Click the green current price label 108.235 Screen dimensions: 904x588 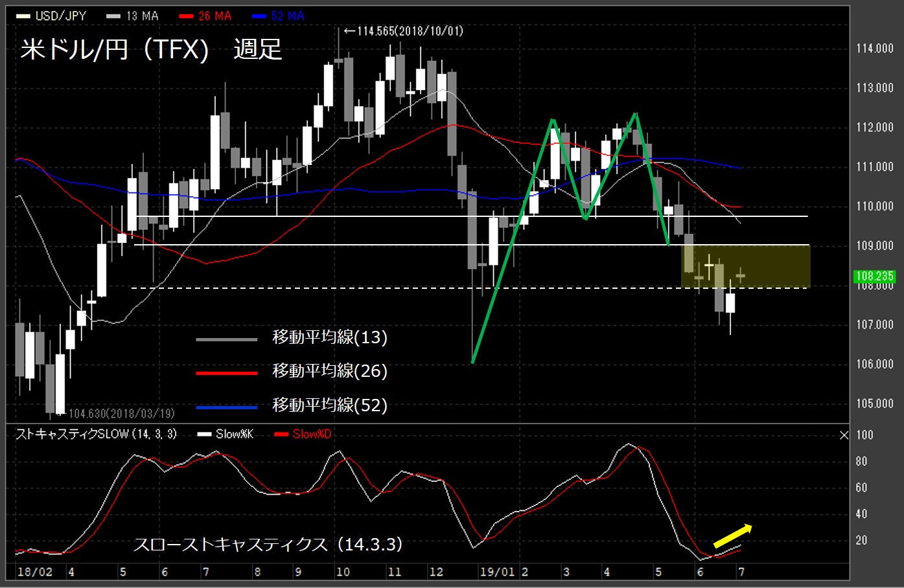[x=874, y=277]
